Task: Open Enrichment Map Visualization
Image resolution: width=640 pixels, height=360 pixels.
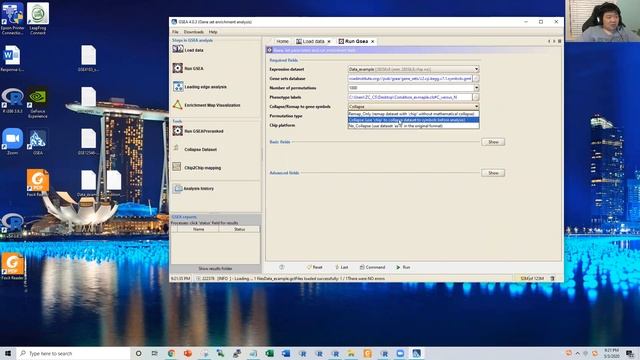Action: pyautogui.click(x=207, y=105)
